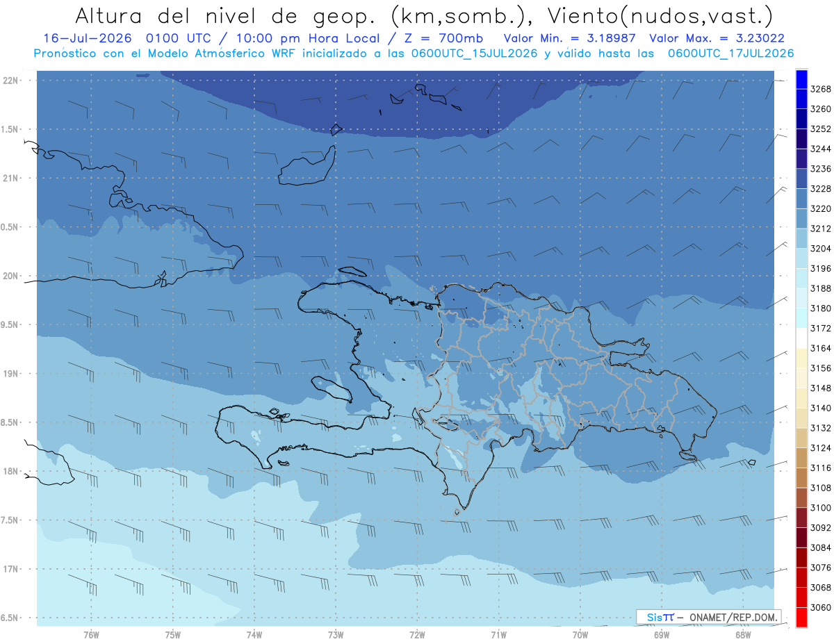The width and height of the screenshot is (834, 644).
Task: Pick pale yellow swatch between 3164 and 3156
Action: [801, 358]
